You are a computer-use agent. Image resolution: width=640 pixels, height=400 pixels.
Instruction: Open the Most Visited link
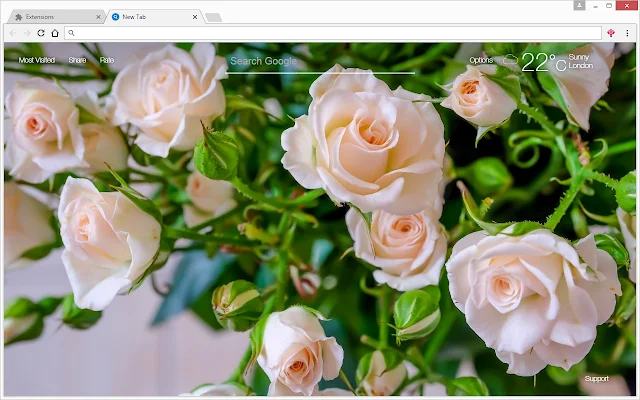click(x=37, y=60)
